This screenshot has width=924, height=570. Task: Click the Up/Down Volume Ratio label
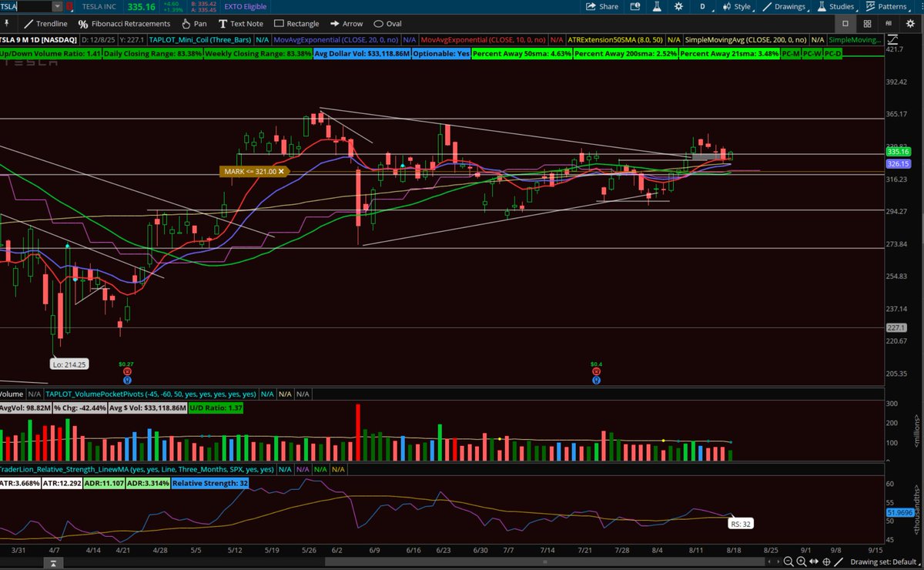pyautogui.click(x=50, y=54)
